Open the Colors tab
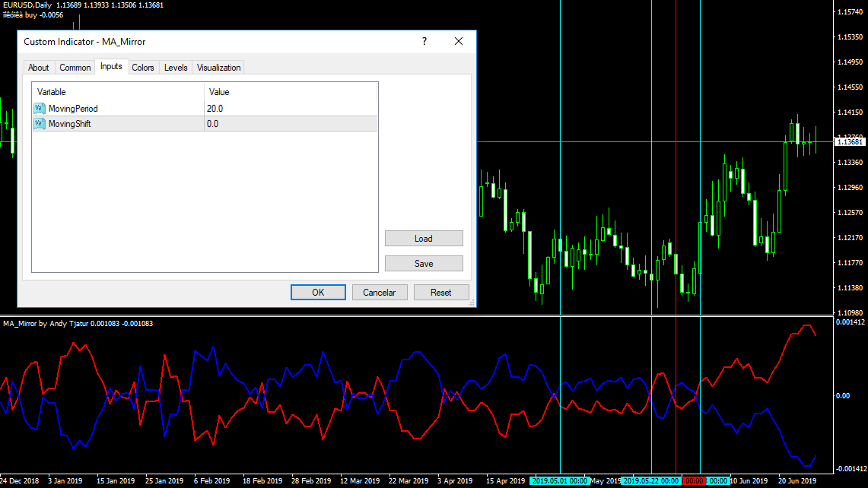The height and width of the screenshot is (488, 868). 143,68
